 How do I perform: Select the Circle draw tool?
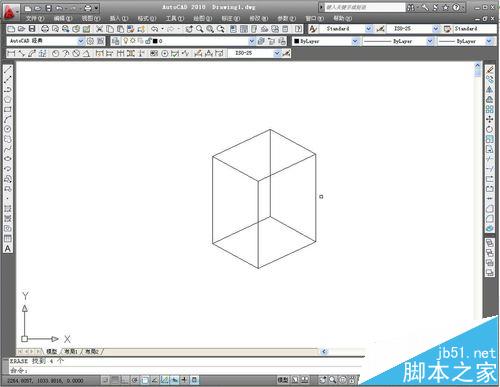8,129
